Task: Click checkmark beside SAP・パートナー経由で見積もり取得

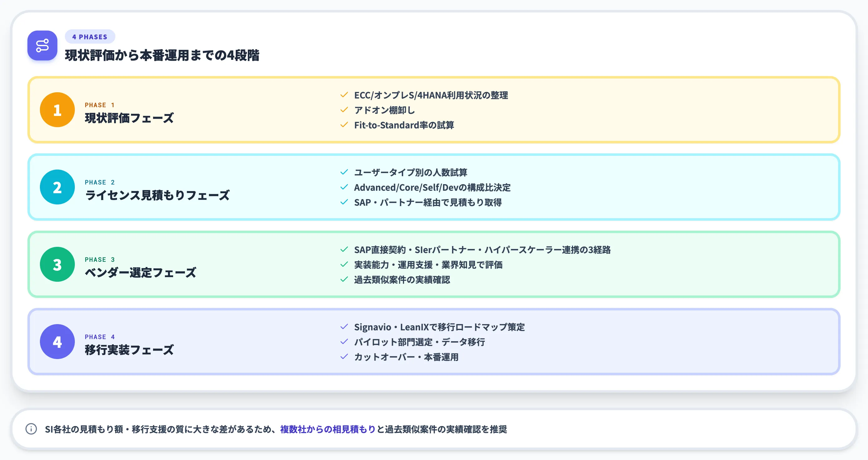Action: (x=344, y=202)
